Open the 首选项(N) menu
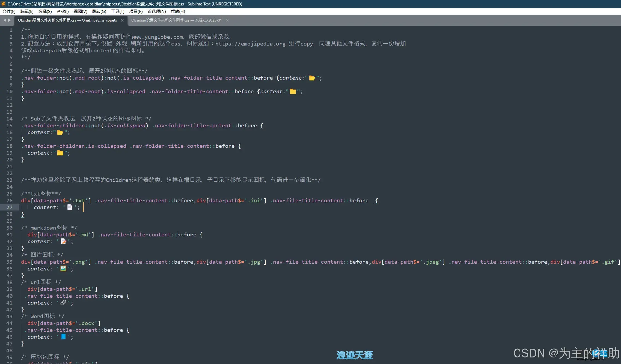621x364 pixels. click(x=157, y=11)
